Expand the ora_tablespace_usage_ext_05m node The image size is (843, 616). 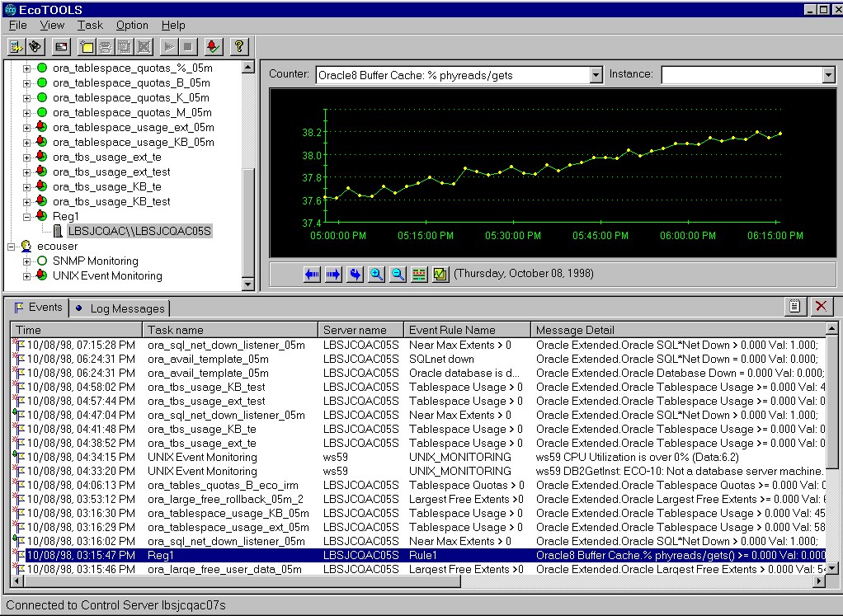pyautogui.click(x=26, y=128)
